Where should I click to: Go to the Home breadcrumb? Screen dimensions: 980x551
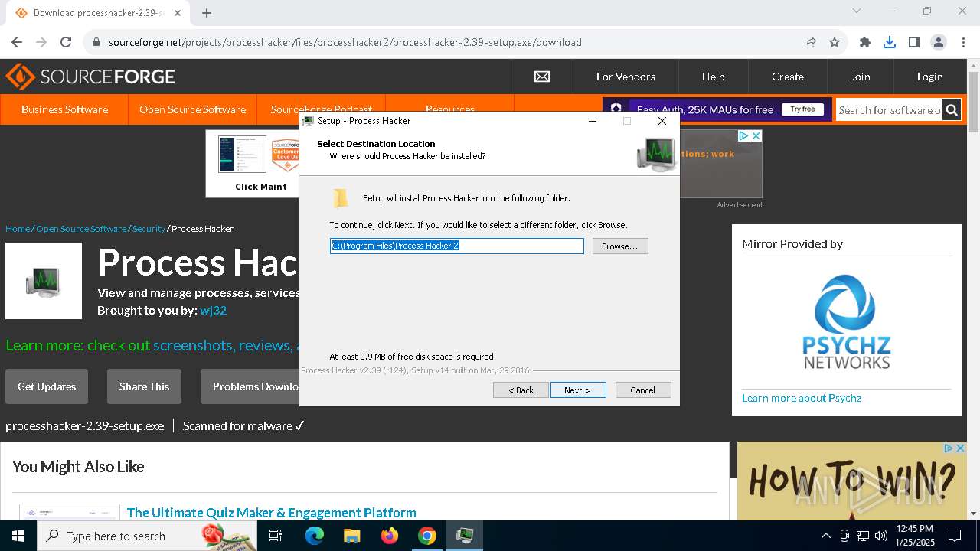(x=18, y=229)
